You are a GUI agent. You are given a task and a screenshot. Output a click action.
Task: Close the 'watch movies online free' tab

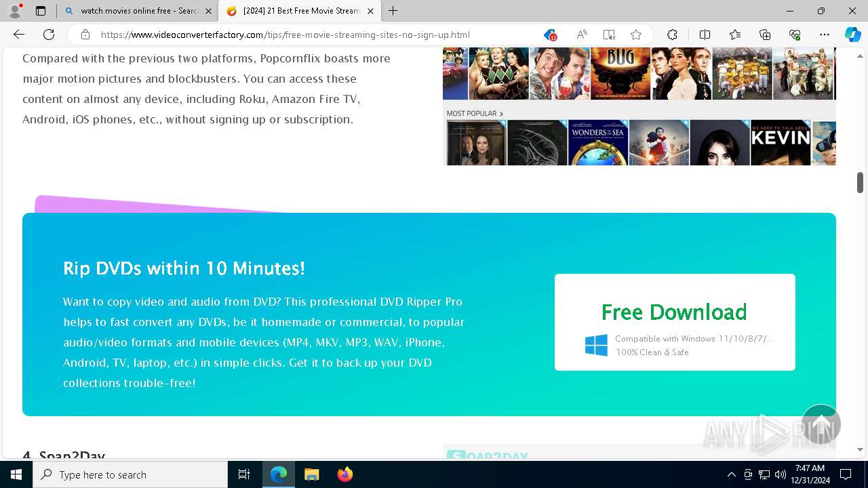(208, 11)
